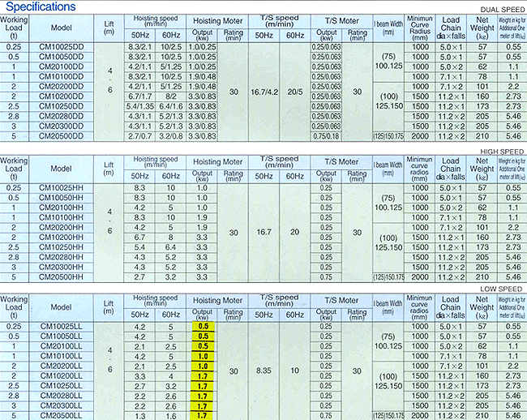This screenshot has width=527, height=420.
Task: Select model CM10050LL cell
Action: tap(61, 336)
